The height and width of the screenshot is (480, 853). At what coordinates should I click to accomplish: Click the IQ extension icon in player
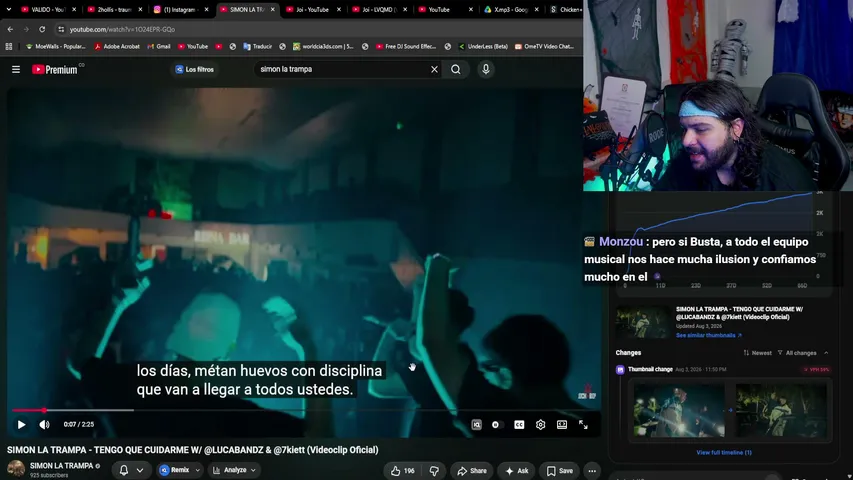pyautogui.click(x=477, y=424)
